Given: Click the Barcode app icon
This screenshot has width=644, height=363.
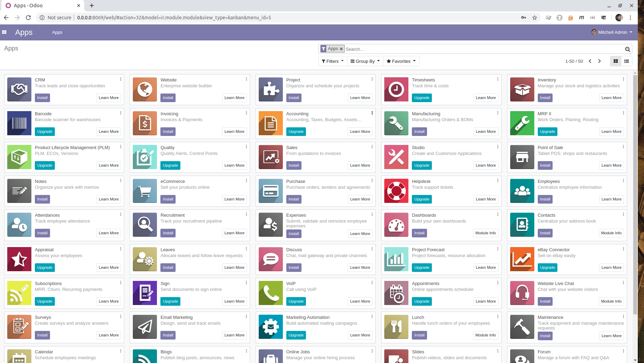Looking at the screenshot, I should 19,123.
